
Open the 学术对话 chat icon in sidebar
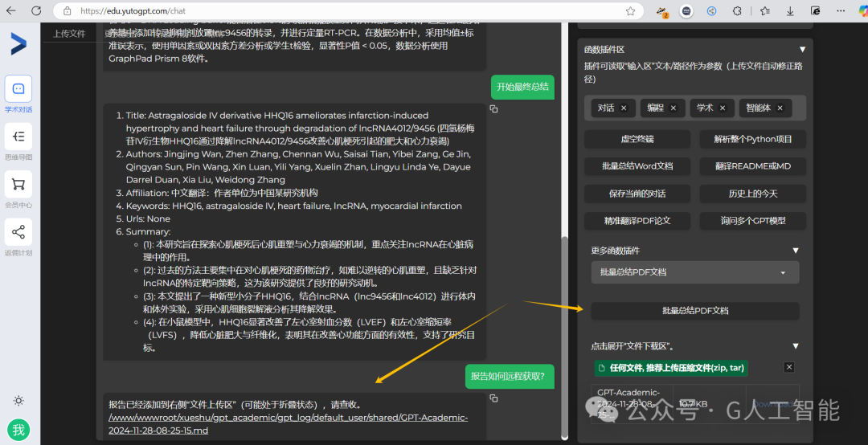[18, 88]
